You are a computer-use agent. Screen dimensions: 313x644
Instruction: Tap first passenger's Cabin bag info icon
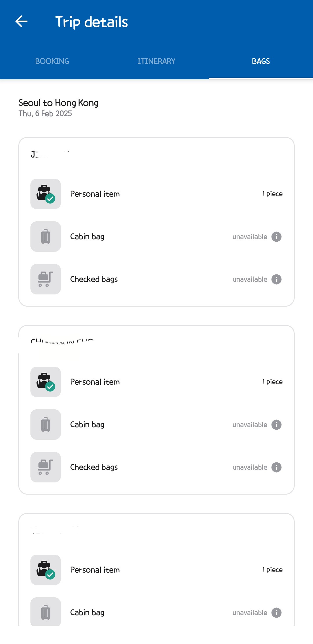(276, 237)
